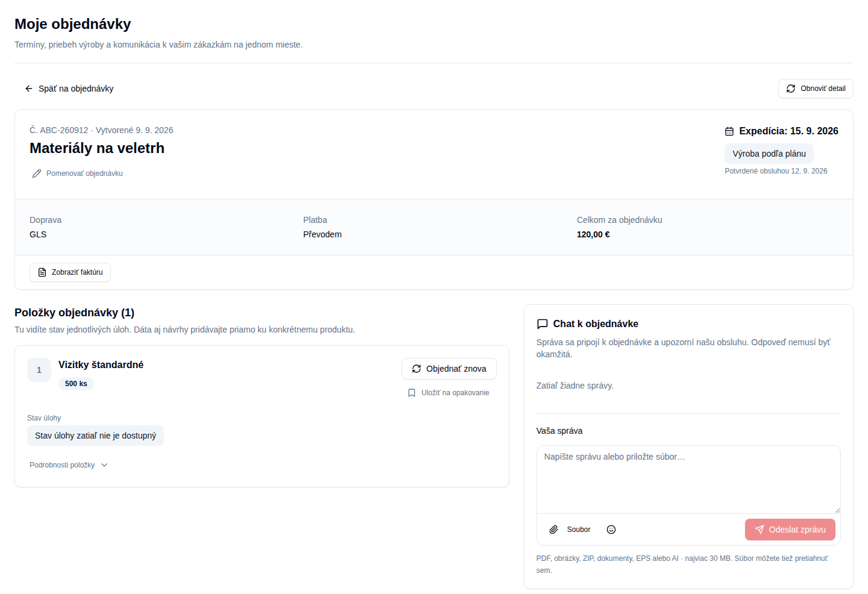Click the GLS shipping value
Image resolution: width=868 pixels, height=594 pixels.
pyautogui.click(x=38, y=234)
